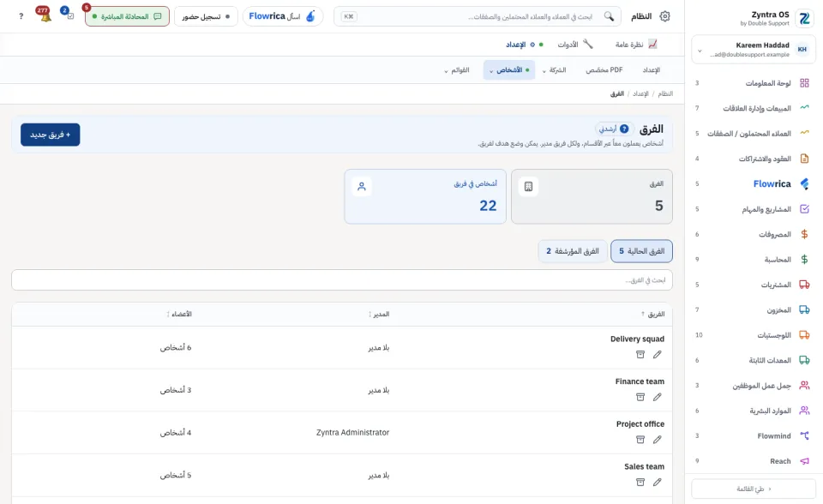Image resolution: width=823 pixels, height=504 pixels.
Task: Open PDF مخصص submenu item
Action: pos(604,69)
